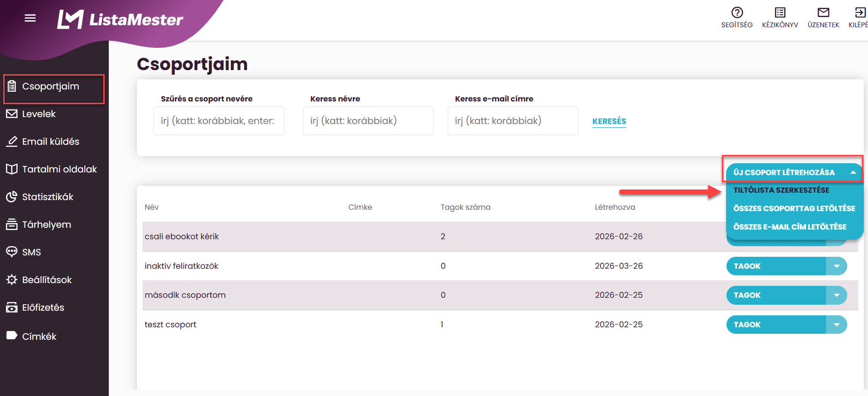The image size is (868, 396).
Task: Click the ListaMester logo
Action: coord(120,19)
